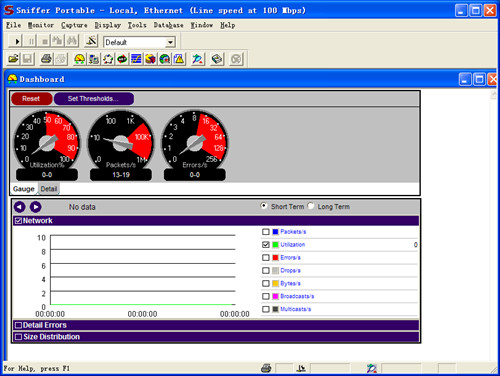Switch to the Detail tab

tap(49, 189)
